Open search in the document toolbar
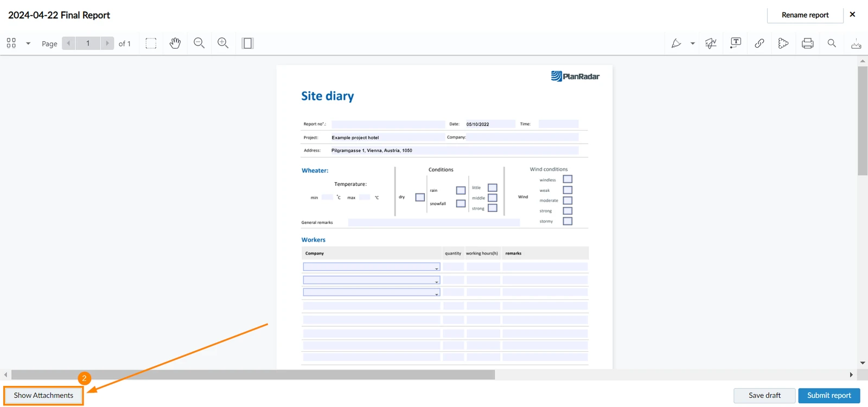Screen dimensions: 868x407 [x=832, y=43]
